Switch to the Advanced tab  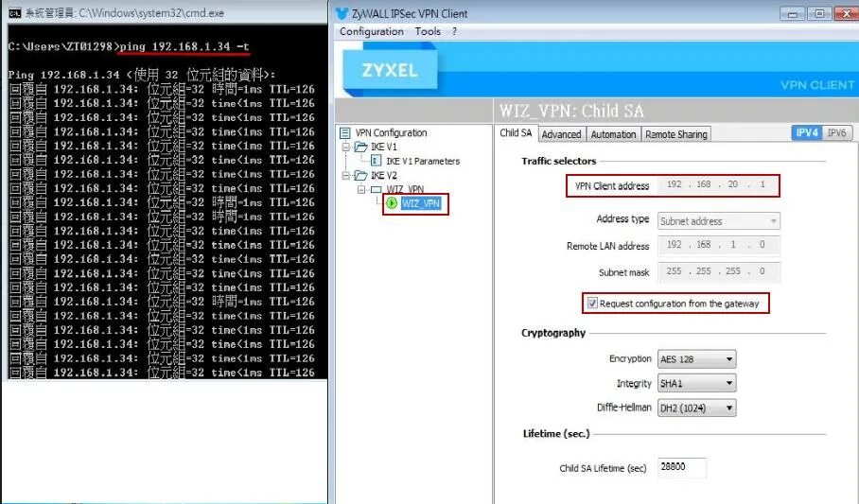561,134
